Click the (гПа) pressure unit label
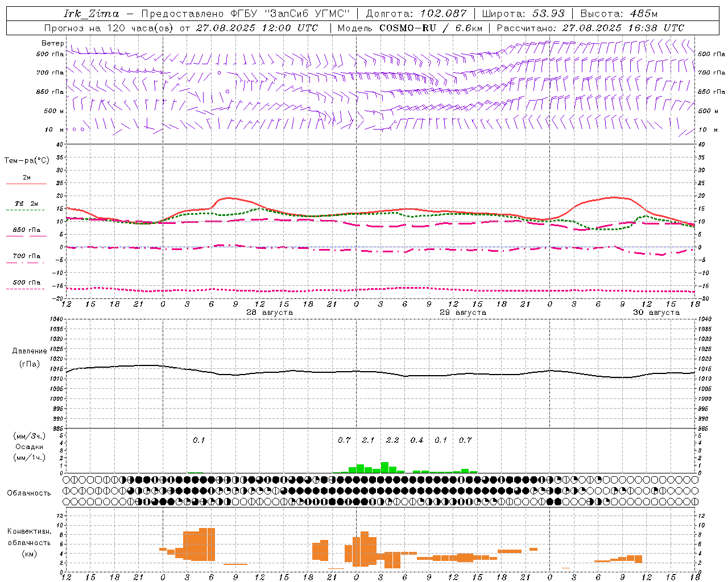728x582 pixels. (30, 364)
